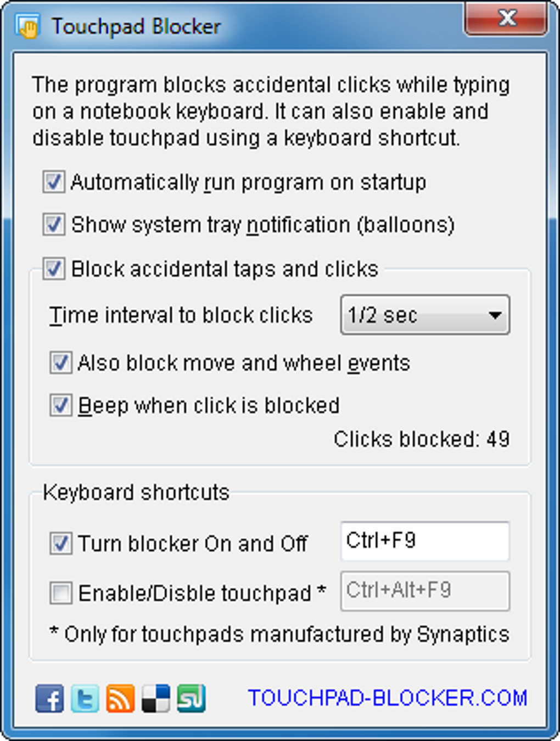Click the Clicks blocked: 49 counter
Screen dimensions: 560x741
click(x=421, y=439)
